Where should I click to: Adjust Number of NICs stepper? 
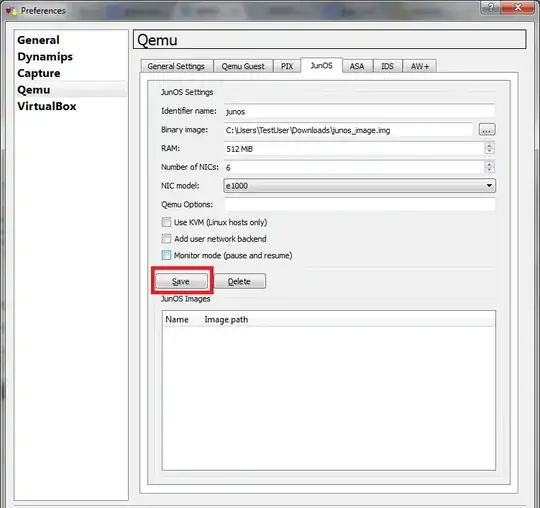point(489,167)
